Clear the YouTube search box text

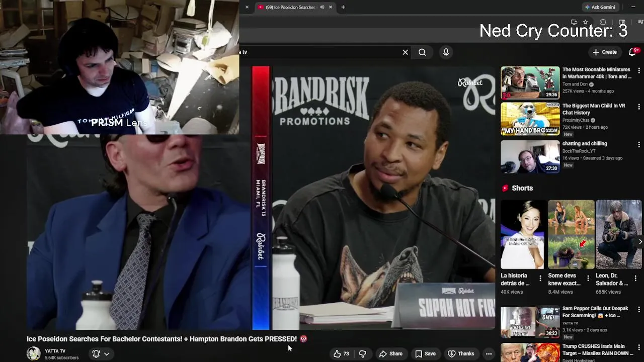click(x=405, y=52)
